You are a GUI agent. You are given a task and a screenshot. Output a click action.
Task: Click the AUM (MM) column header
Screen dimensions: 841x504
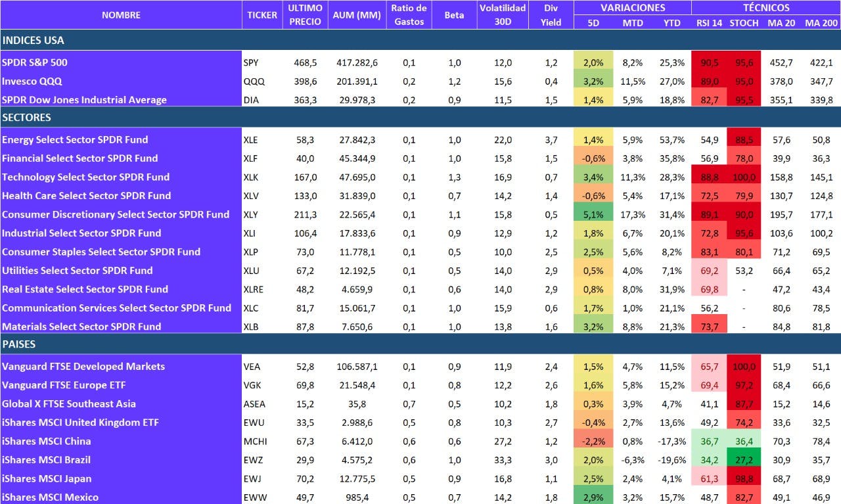click(357, 15)
